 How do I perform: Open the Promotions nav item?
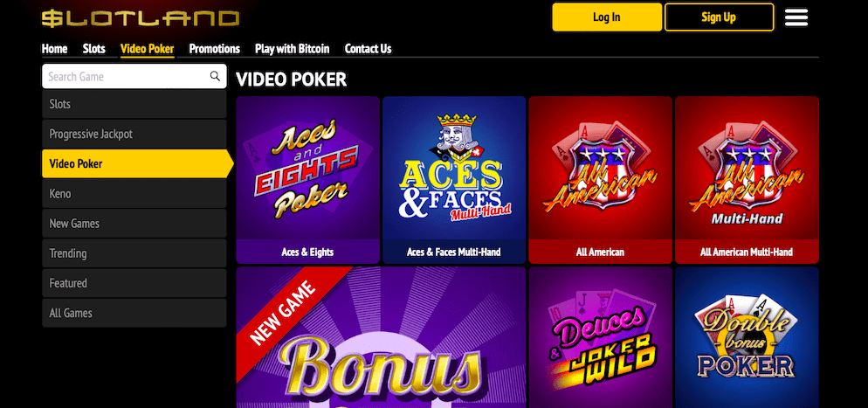214,49
